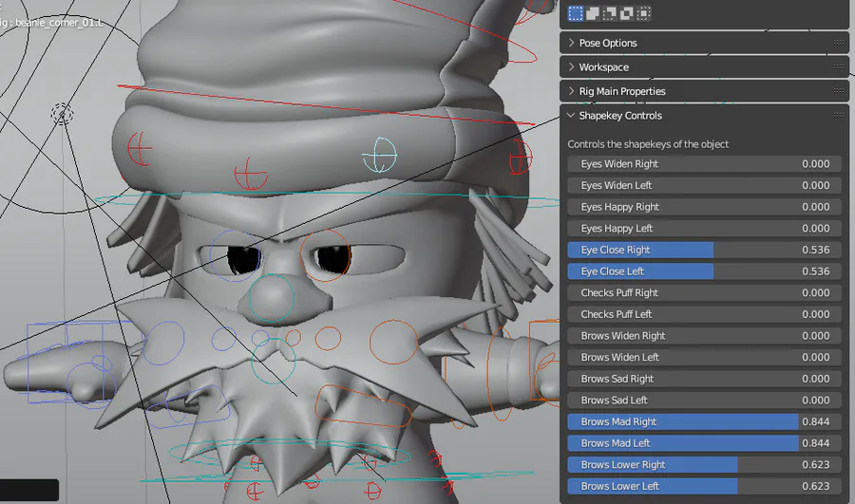
Task: Click the 'beanie_corner_01.L' viewport text
Action: click(x=59, y=23)
